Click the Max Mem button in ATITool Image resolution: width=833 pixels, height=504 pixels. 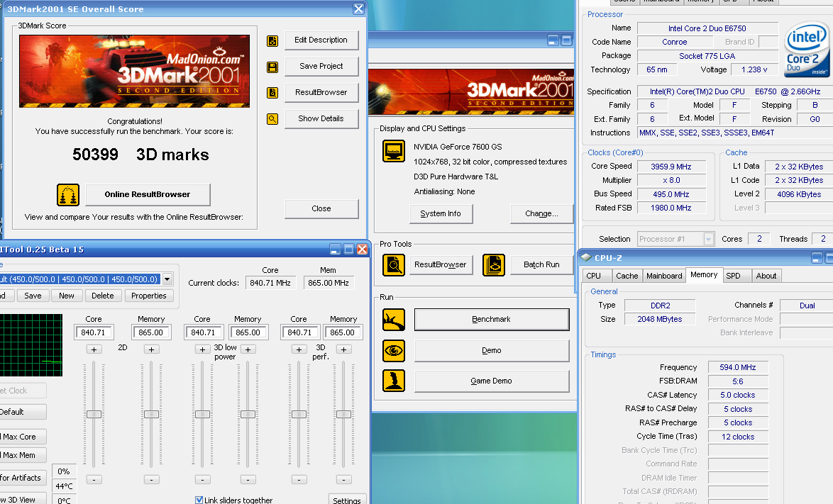(x=21, y=455)
